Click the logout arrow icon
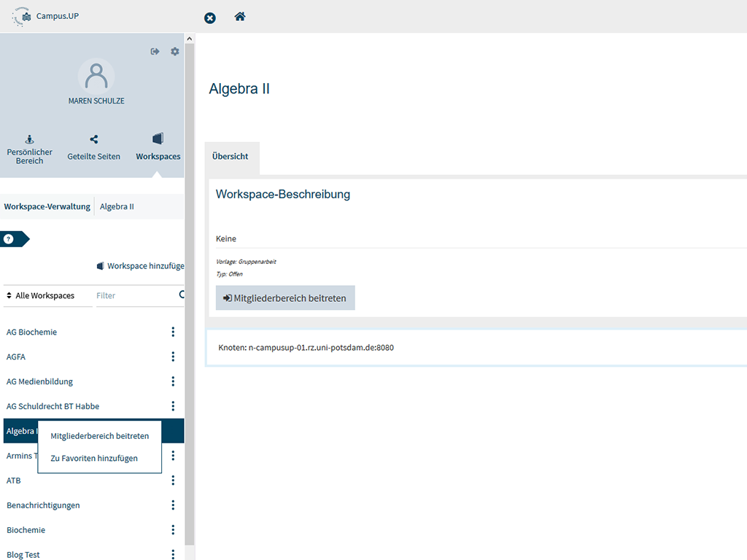The height and width of the screenshot is (560, 747). 155,52
